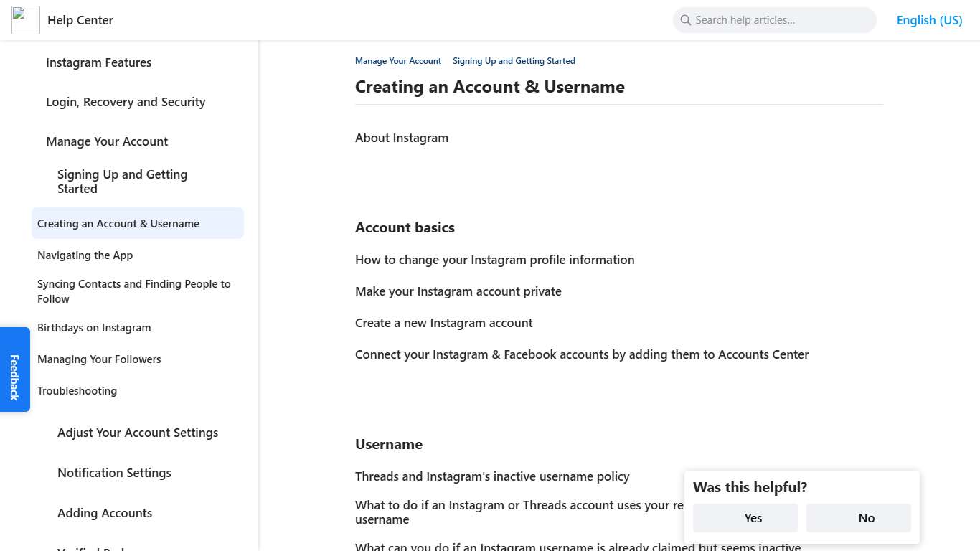Select Birthdays on Instagram in sidebar

[x=94, y=328]
